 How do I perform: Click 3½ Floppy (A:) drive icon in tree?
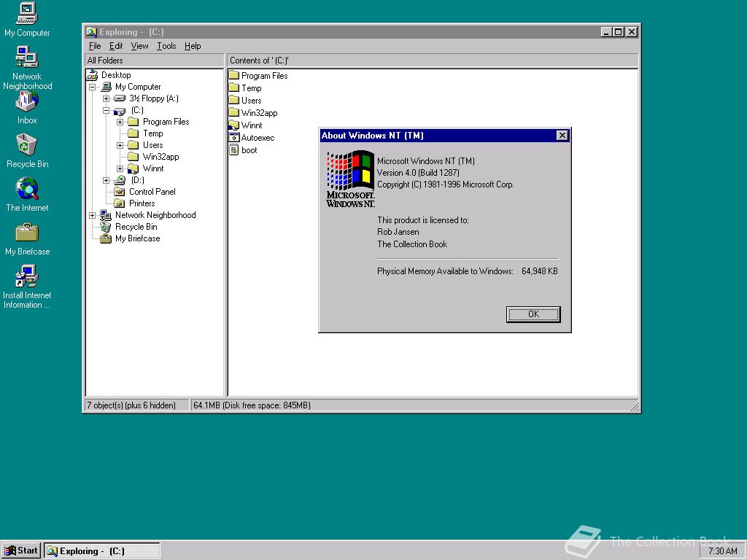click(x=120, y=98)
